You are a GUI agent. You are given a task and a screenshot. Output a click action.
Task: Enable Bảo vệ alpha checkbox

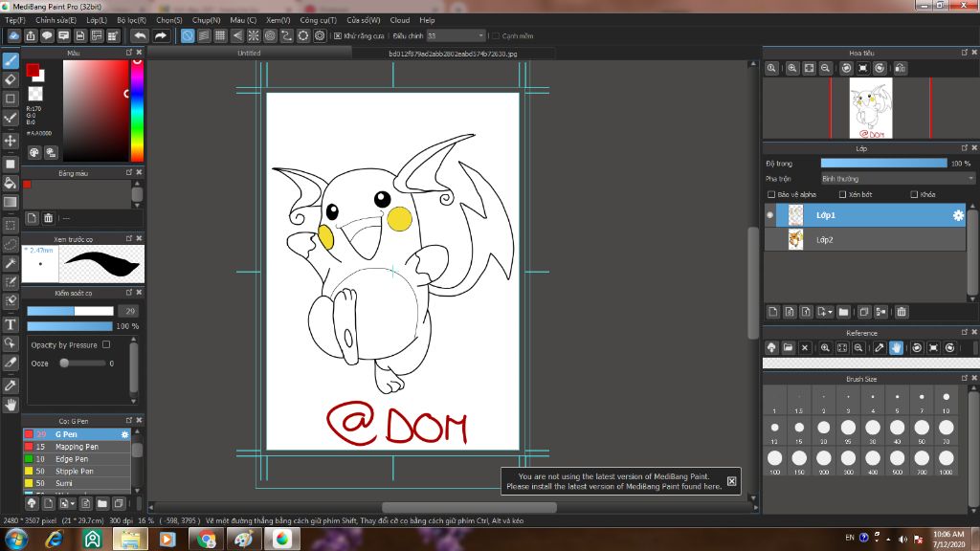tap(771, 194)
